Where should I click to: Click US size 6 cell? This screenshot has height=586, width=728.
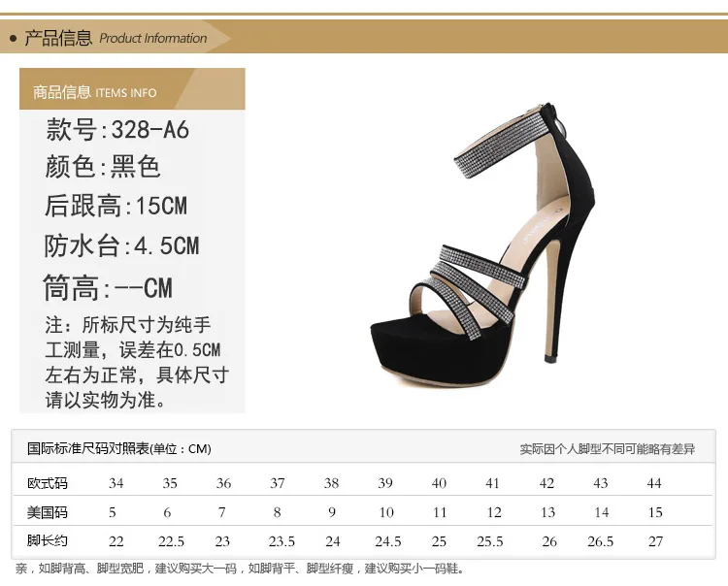(167, 512)
